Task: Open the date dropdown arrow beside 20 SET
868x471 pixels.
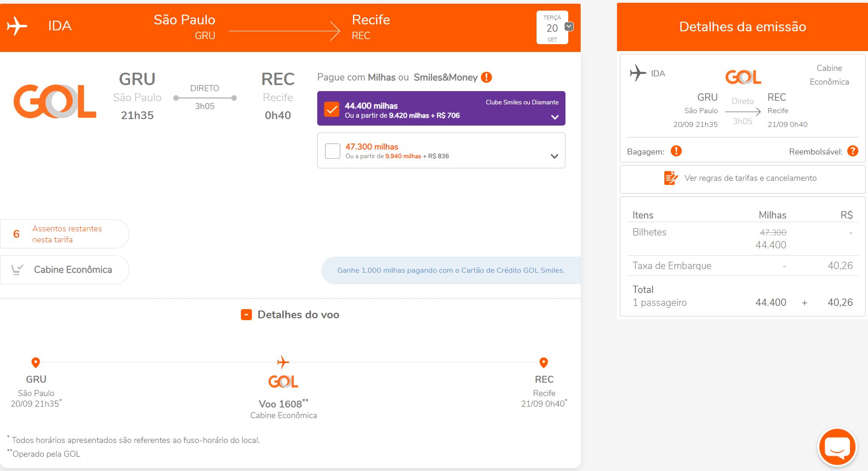Action: pos(569,26)
